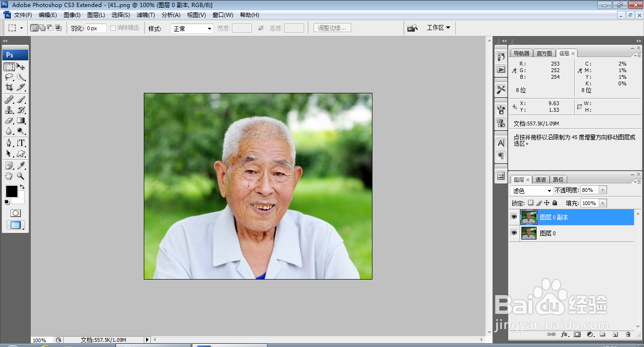Screen dimensions: 644x347
Task: Click the delete layer trash icon
Action: tap(628, 334)
